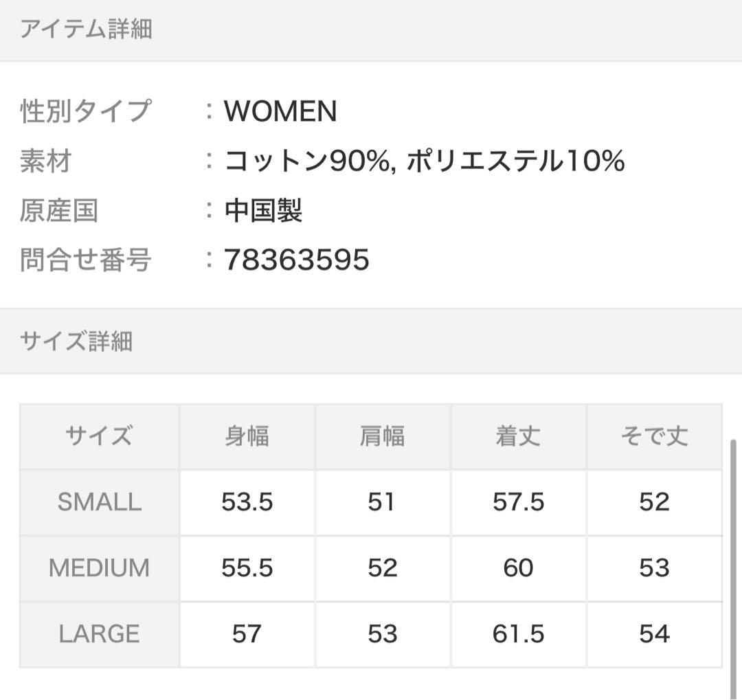Viewport: 742px width, 700px height.
Task: Click the 性別タイプ label
Action: pos(85,112)
